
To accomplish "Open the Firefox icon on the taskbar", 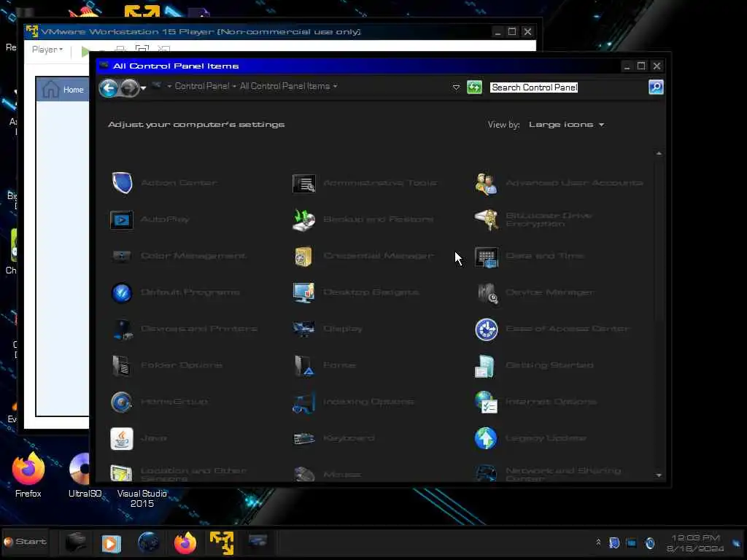I will [185, 543].
